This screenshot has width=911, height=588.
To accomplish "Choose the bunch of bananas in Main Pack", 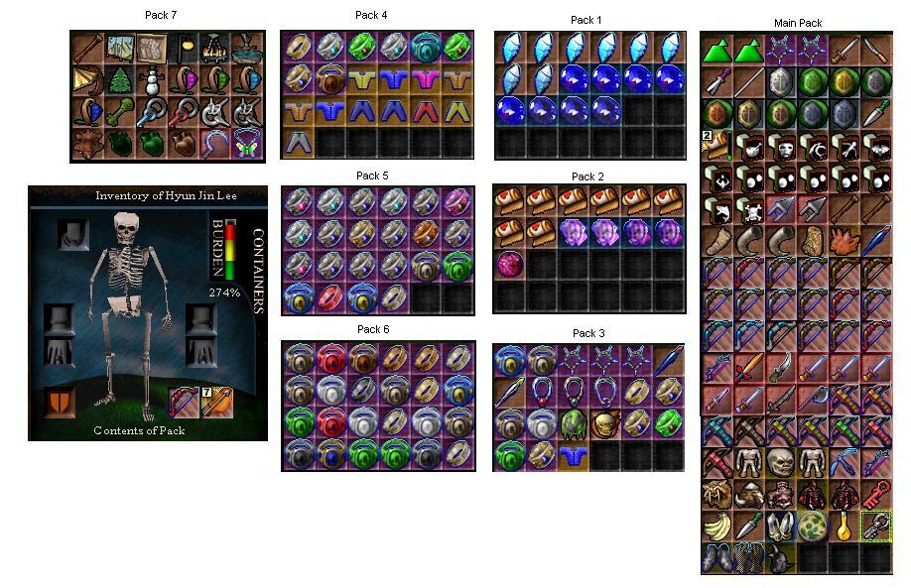I will point(716,527).
